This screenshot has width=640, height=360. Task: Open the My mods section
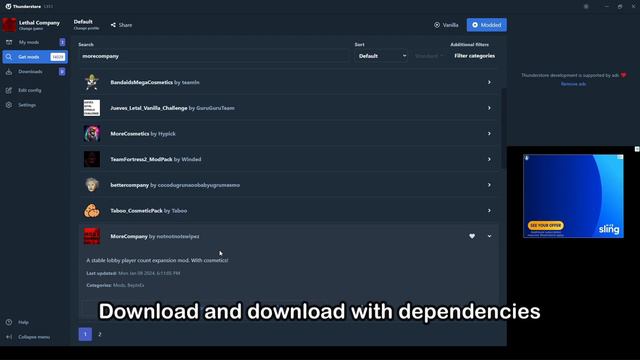[35, 42]
